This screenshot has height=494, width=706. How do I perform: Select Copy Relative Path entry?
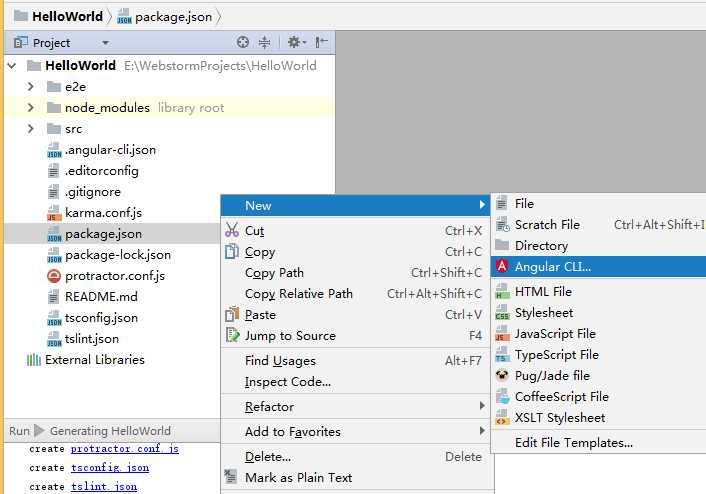356,294
